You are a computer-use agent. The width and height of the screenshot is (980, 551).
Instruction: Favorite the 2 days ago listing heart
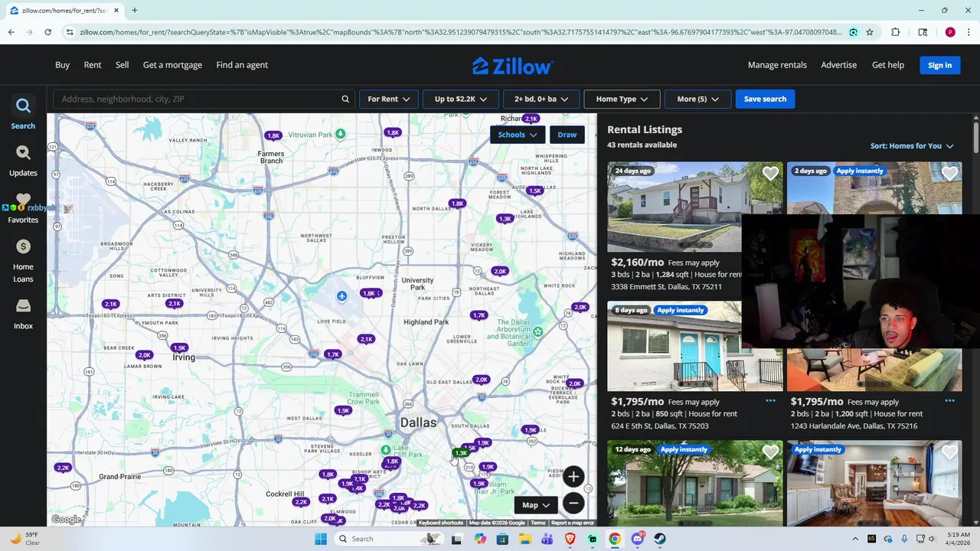(949, 174)
